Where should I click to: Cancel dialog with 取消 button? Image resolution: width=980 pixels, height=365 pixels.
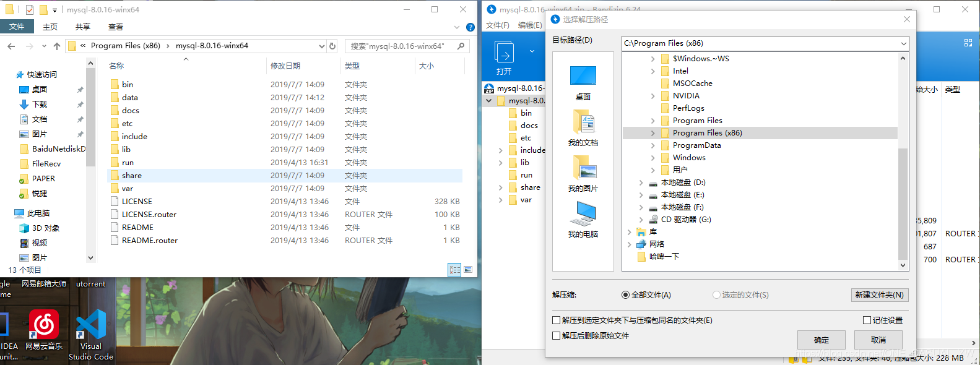pos(878,340)
